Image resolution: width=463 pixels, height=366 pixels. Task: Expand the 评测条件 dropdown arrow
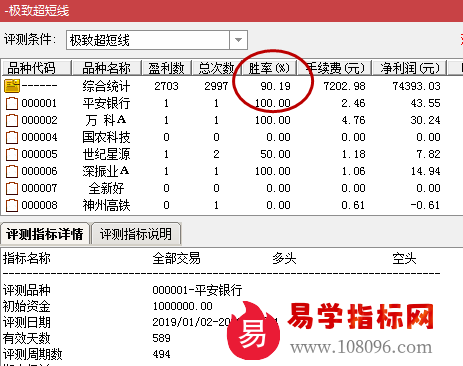pos(238,40)
